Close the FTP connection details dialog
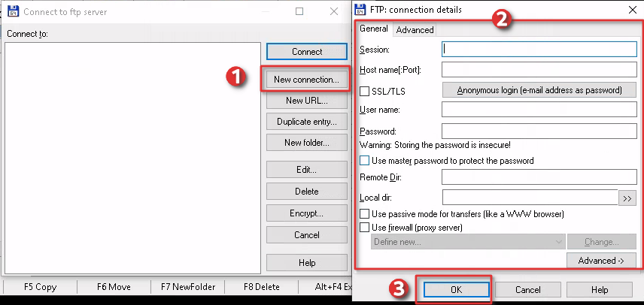 tap(630, 10)
